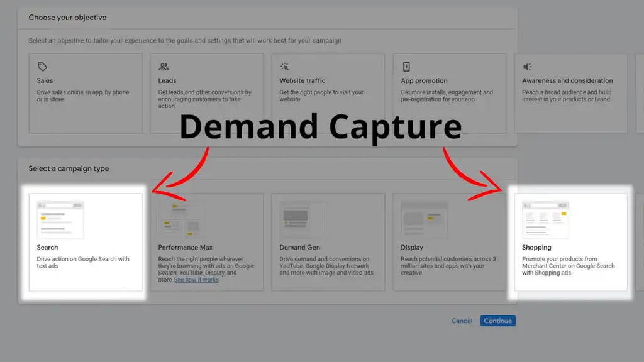
Task: Click the Sales tag icon
Action: pyautogui.click(x=42, y=67)
